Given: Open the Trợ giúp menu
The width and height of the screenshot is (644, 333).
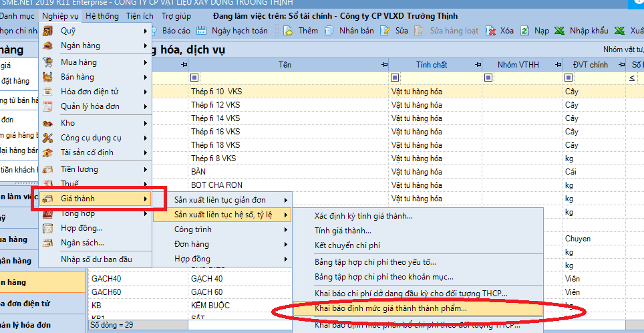Looking at the screenshot, I should (x=176, y=17).
